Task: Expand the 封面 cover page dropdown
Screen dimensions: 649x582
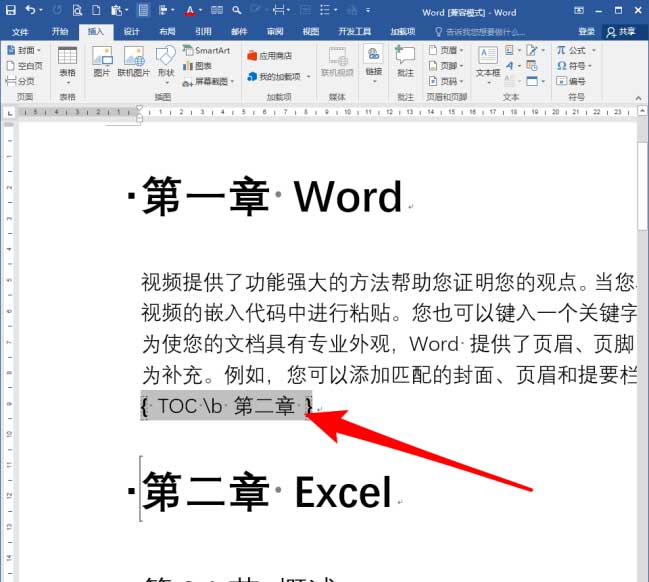Action: pos(26,49)
